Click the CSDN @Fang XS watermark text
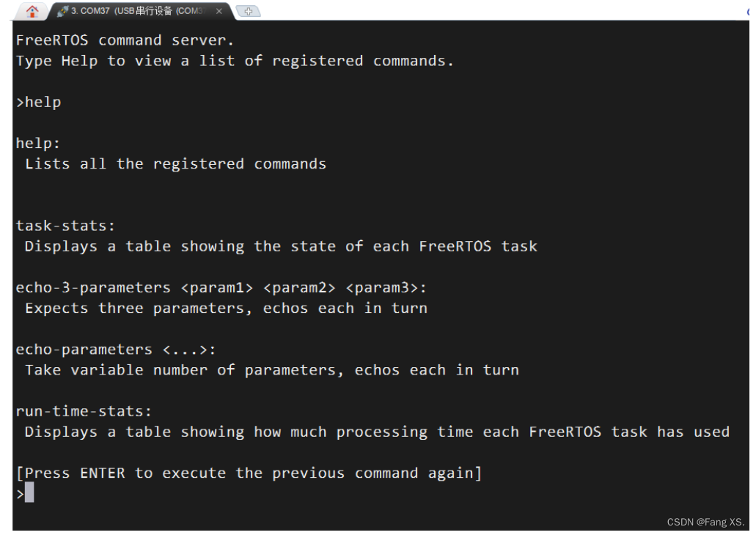 coord(705,522)
